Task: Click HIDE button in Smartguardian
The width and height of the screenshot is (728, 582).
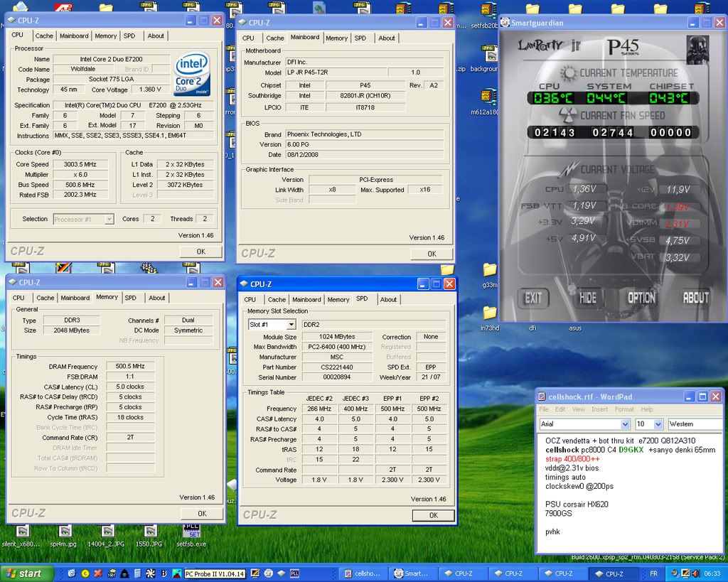Action: (x=587, y=298)
